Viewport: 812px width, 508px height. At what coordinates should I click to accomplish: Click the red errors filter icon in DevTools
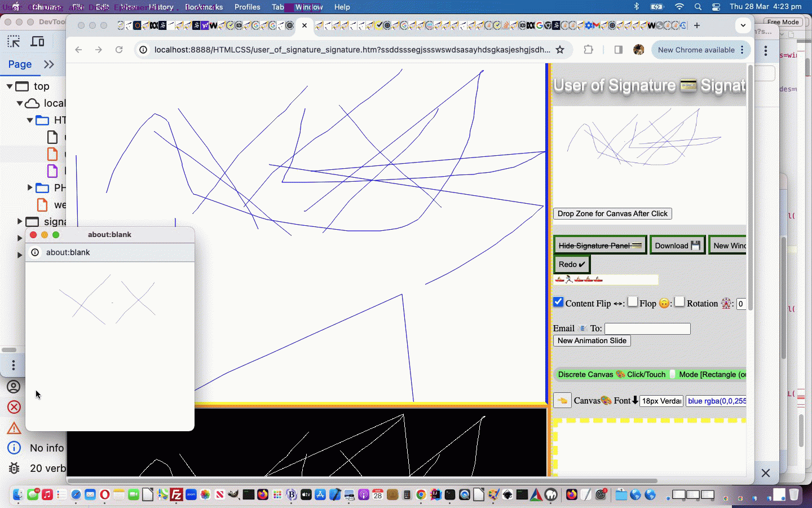(x=14, y=408)
